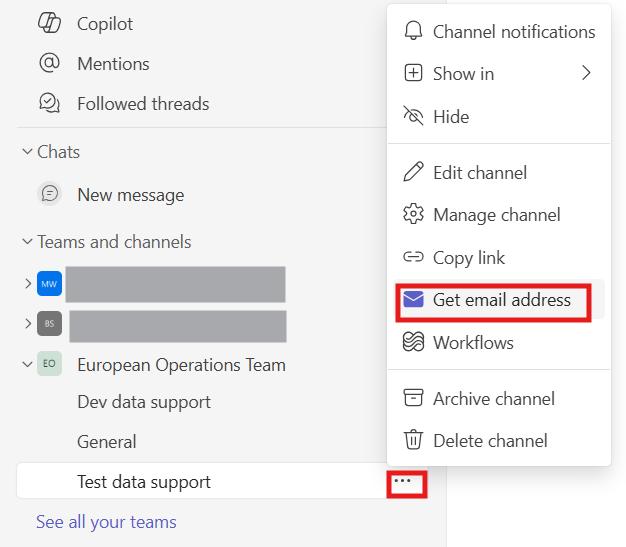Image resolution: width=626 pixels, height=547 pixels.
Task: Open the Show in submenu arrow
Action: pyautogui.click(x=586, y=73)
